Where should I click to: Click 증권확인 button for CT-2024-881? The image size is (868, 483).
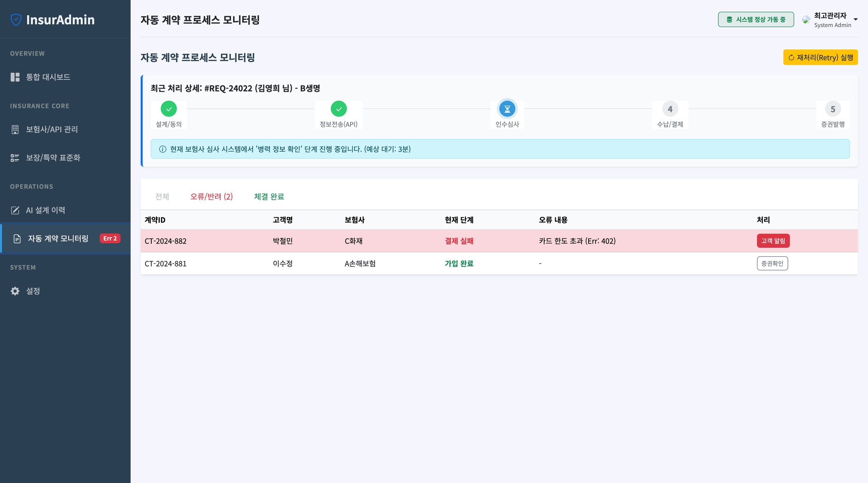[772, 264]
